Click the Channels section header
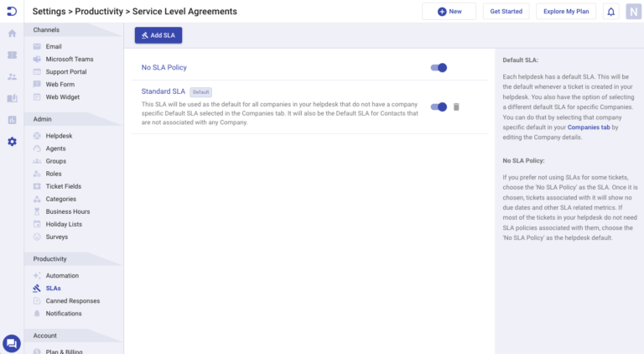Screen dimensions: 644x354 pos(73,30)
